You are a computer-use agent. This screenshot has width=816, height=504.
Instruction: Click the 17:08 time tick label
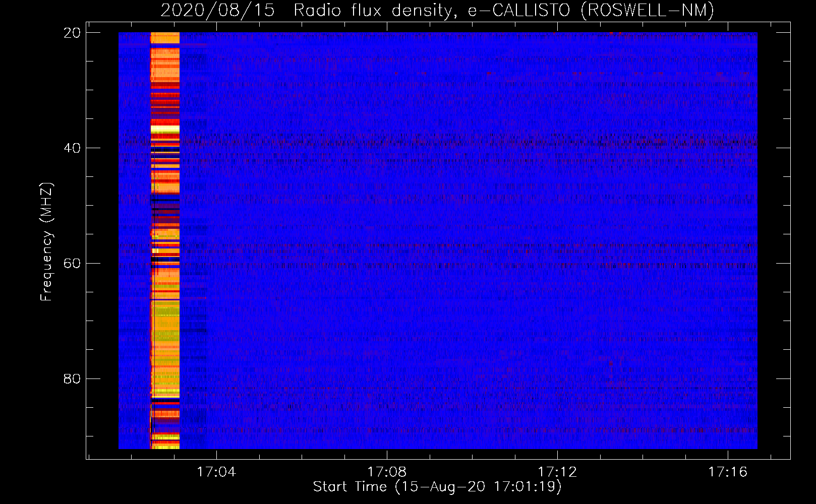point(387,472)
